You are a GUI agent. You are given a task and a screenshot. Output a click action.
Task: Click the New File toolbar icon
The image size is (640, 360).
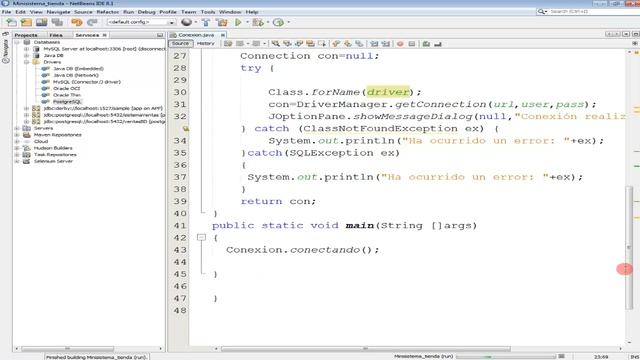tap(11, 22)
